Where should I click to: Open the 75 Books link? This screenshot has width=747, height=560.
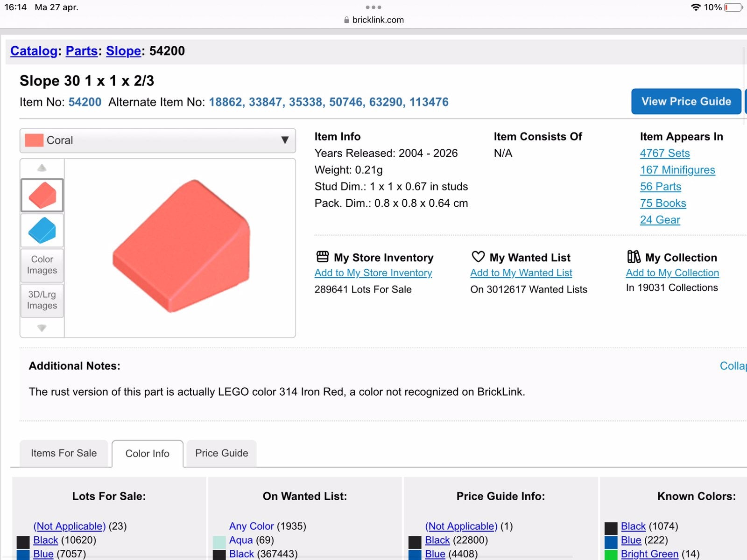click(x=663, y=203)
